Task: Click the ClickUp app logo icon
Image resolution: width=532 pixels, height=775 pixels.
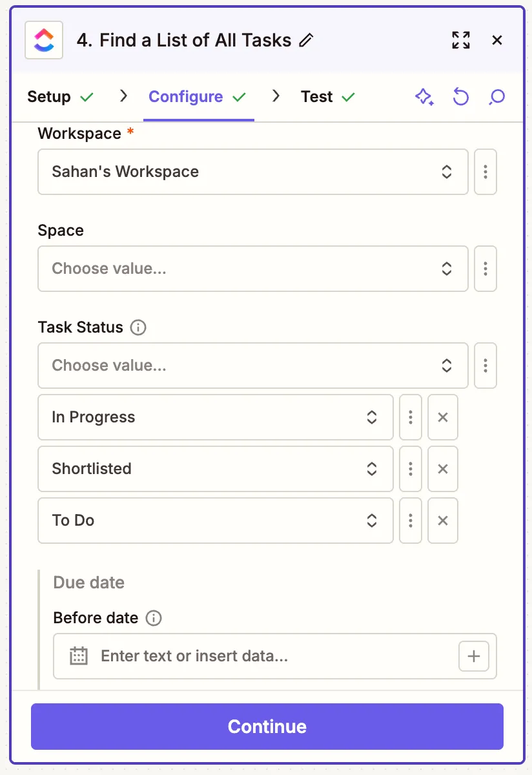Action: point(42,40)
